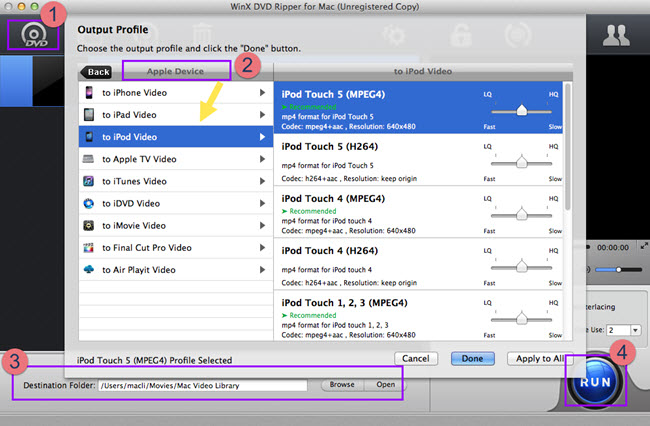Image resolution: width=650 pixels, height=426 pixels.
Task: Click the profile list scrollbar
Action: click(x=568, y=147)
